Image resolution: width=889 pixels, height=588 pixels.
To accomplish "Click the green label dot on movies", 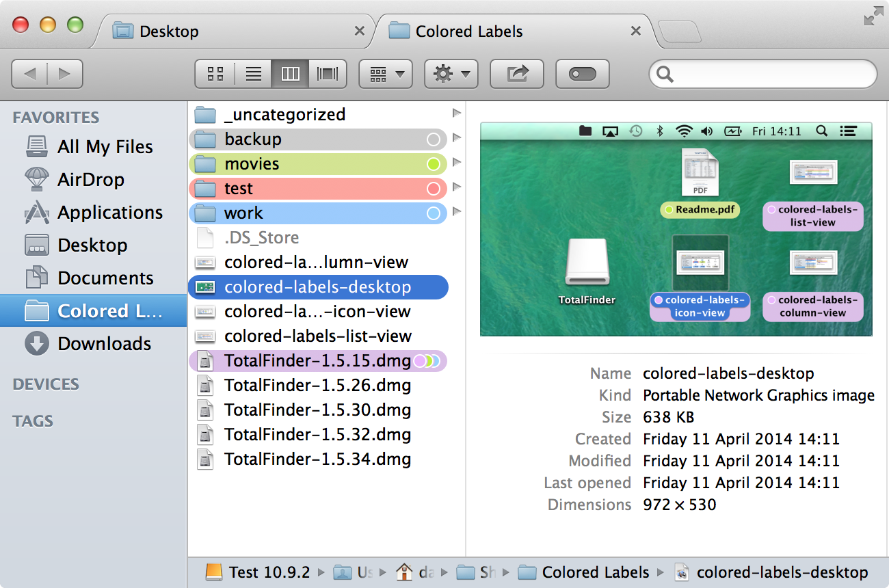I will [x=432, y=164].
